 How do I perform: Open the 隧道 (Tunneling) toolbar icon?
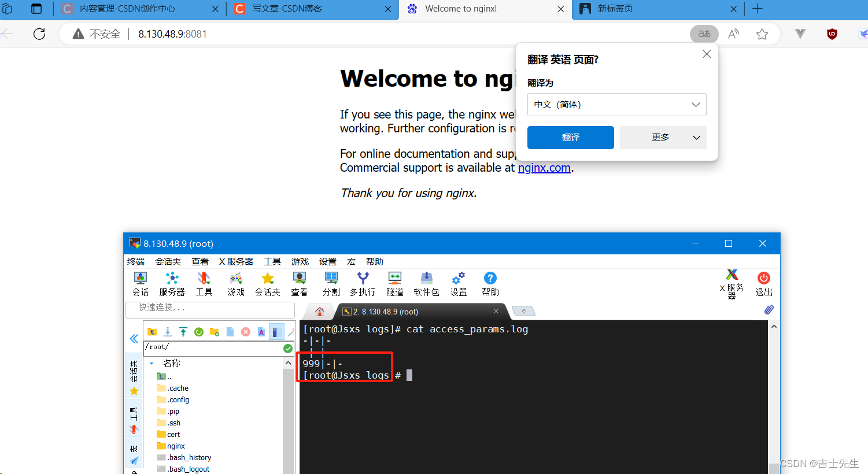[395, 284]
